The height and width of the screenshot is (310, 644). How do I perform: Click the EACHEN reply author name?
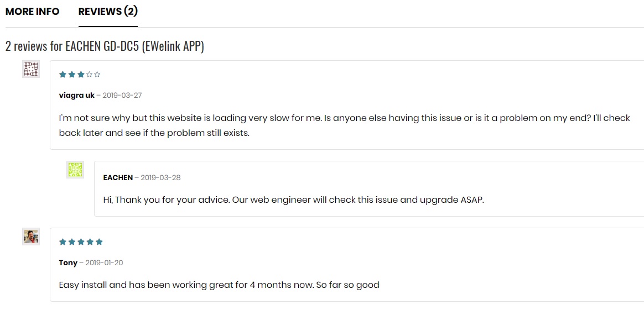pos(118,177)
